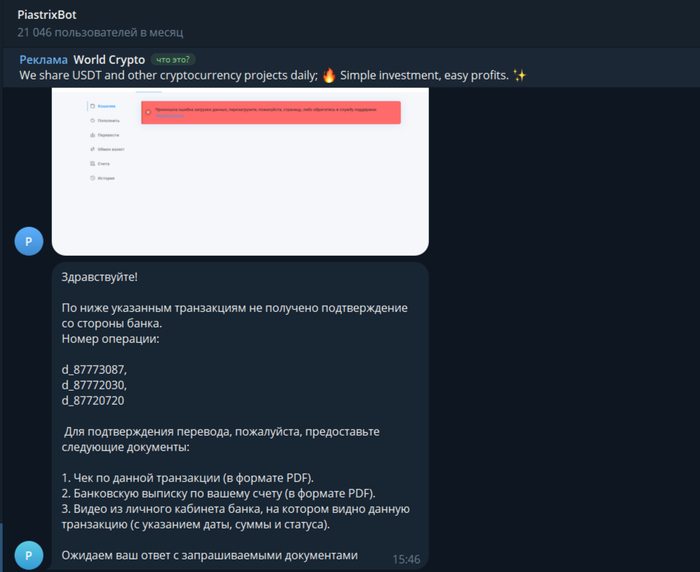The width and height of the screenshot is (700, 572).
Task: Open the PiastrixBot chat title
Action: [47, 15]
